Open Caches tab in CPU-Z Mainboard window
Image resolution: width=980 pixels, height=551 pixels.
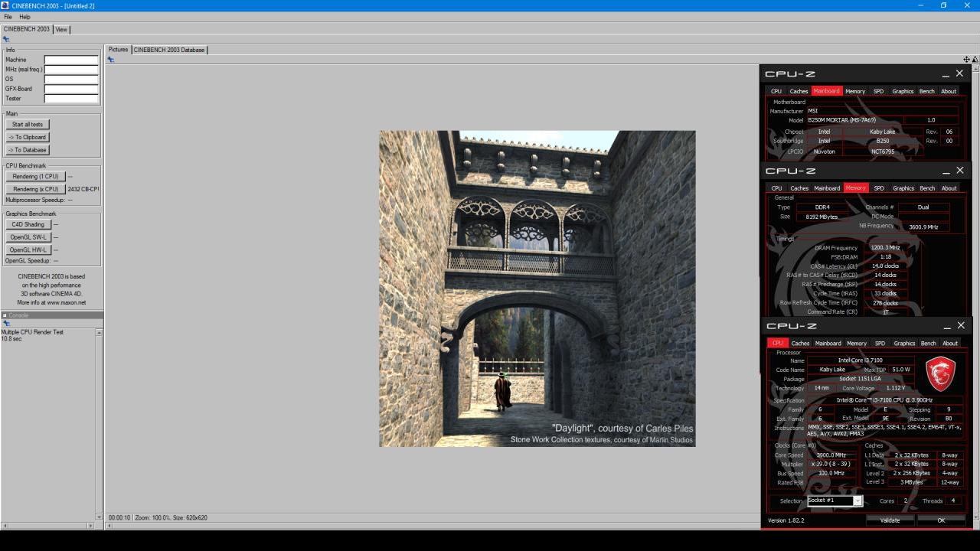click(799, 91)
